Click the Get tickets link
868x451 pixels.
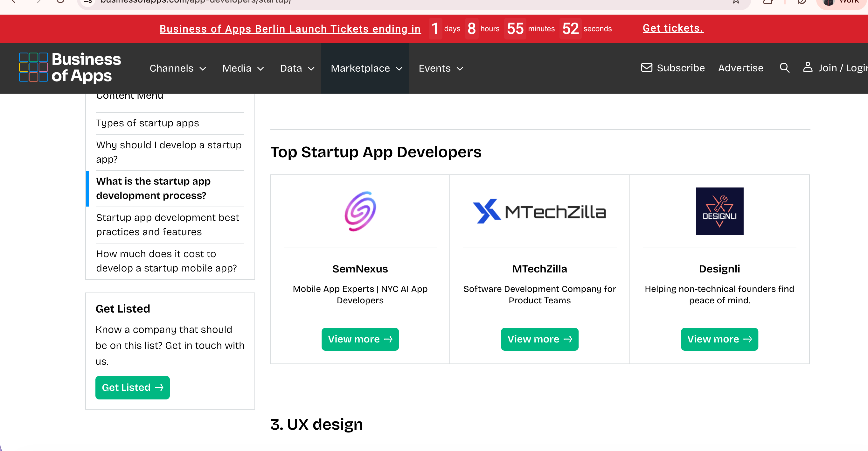coord(673,28)
